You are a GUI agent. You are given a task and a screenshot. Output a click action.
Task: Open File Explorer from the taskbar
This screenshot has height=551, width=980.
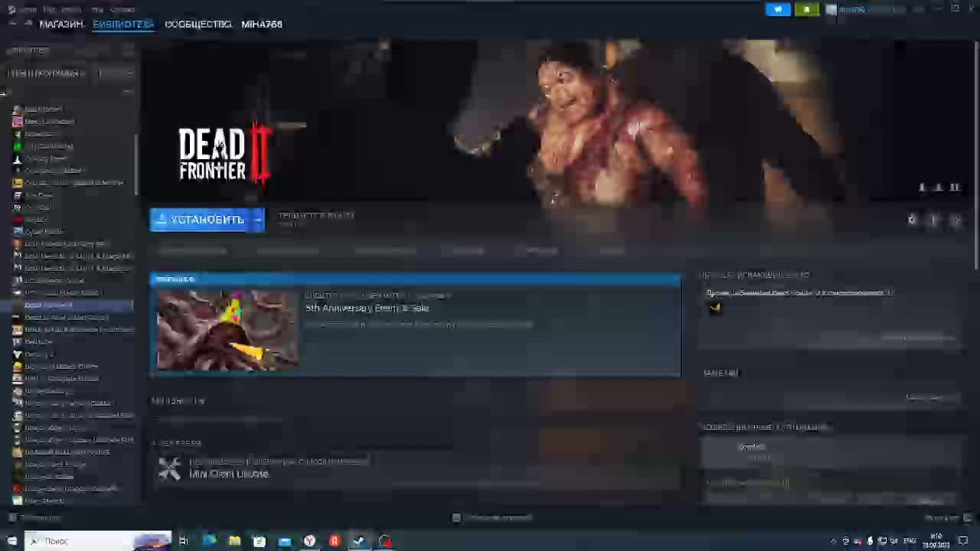tap(234, 541)
